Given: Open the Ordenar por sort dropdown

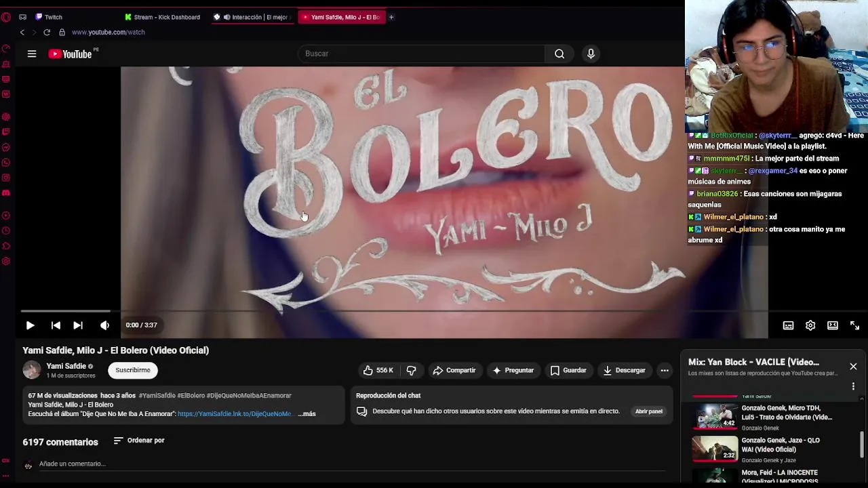Looking at the screenshot, I should (139, 441).
